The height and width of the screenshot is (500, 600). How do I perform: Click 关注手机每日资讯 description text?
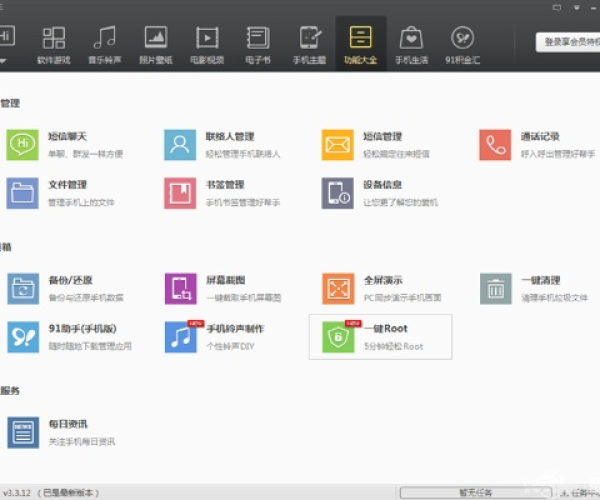pyautogui.click(x=82, y=442)
